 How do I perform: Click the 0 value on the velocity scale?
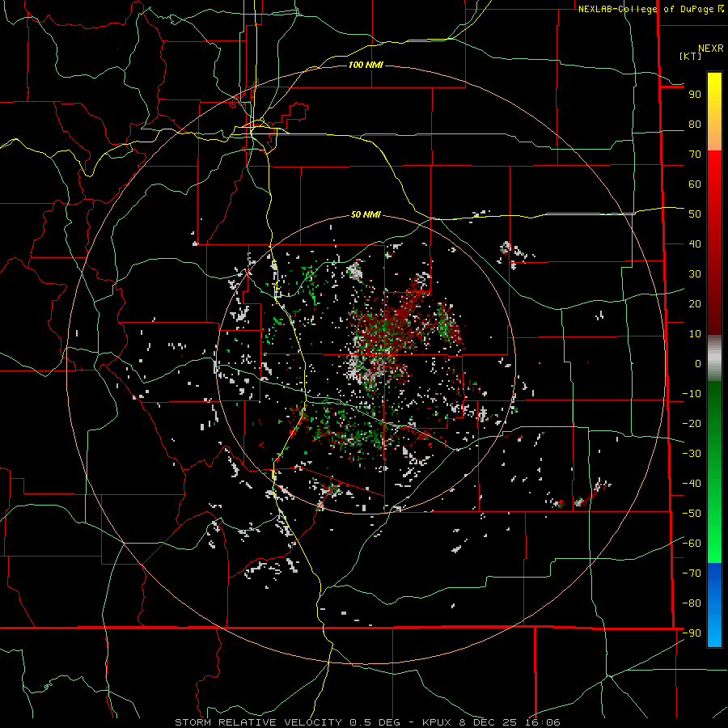click(x=698, y=363)
